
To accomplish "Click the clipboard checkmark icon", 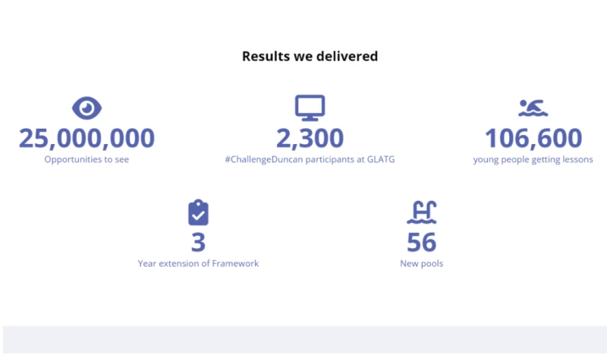I will [198, 212].
